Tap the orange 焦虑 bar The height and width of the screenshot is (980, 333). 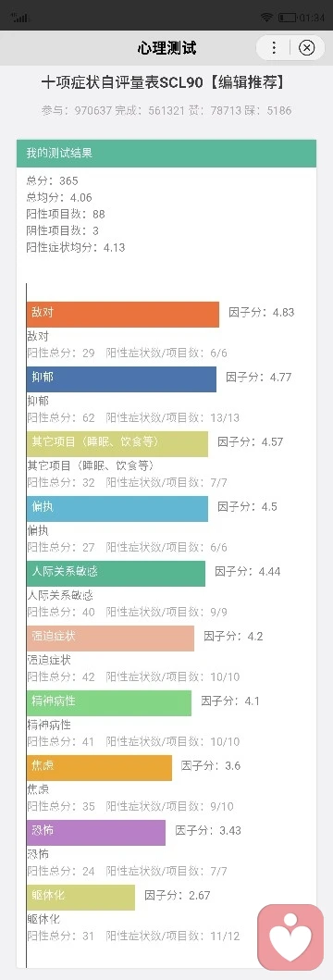pyautogui.click(x=99, y=767)
